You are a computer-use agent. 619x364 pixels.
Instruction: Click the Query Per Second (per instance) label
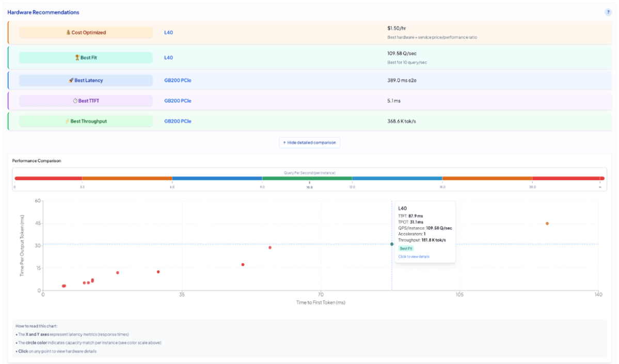pos(310,173)
